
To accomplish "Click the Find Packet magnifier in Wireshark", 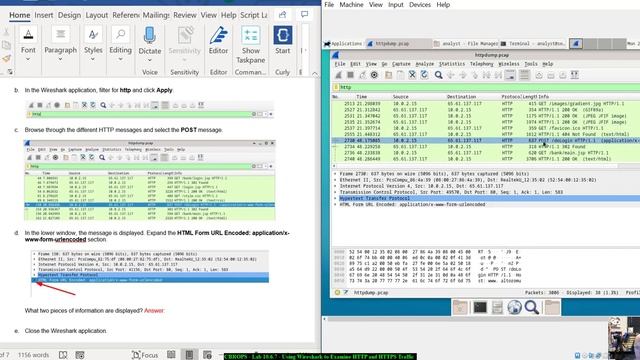I will [x=438, y=75].
